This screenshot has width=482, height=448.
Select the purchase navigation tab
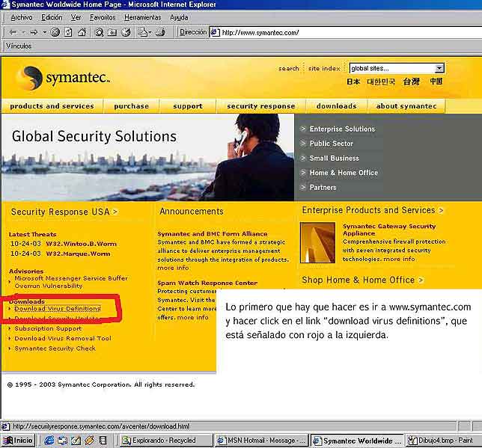[131, 106]
